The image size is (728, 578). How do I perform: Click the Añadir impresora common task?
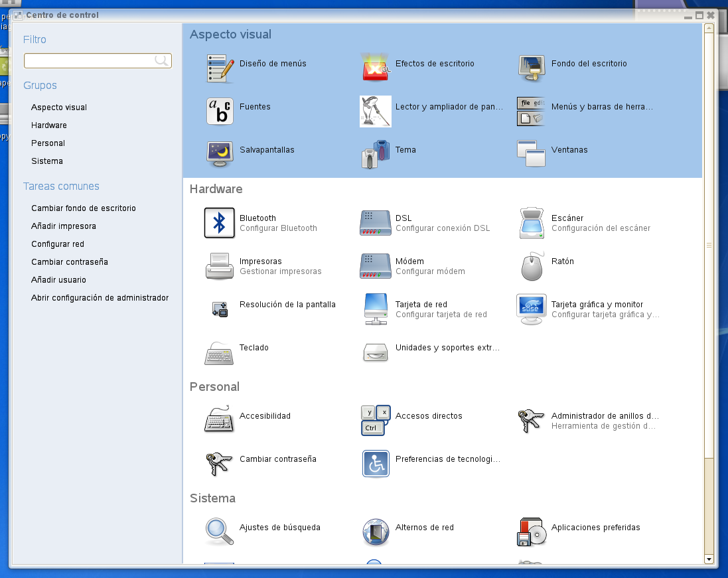[x=64, y=226]
